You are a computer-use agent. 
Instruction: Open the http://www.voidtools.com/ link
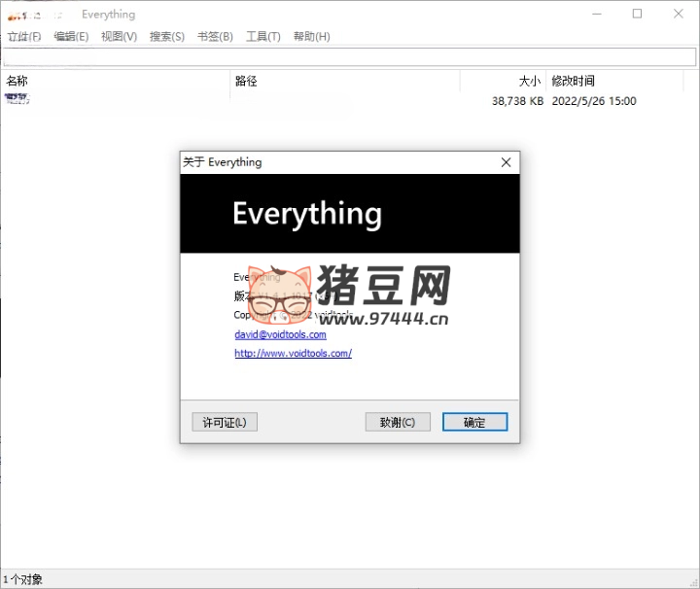(294, 353)
